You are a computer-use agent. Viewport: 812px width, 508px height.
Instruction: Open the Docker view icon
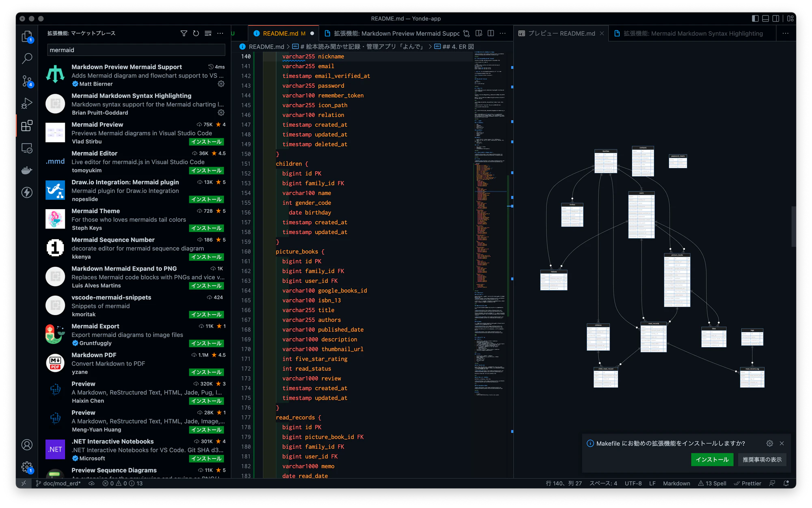point(27,170)
